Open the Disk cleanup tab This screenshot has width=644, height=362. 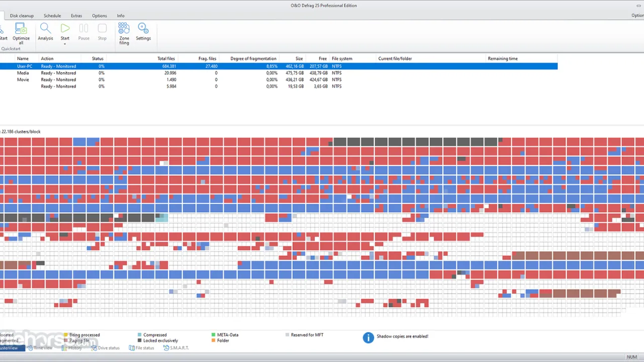(22, 16)
